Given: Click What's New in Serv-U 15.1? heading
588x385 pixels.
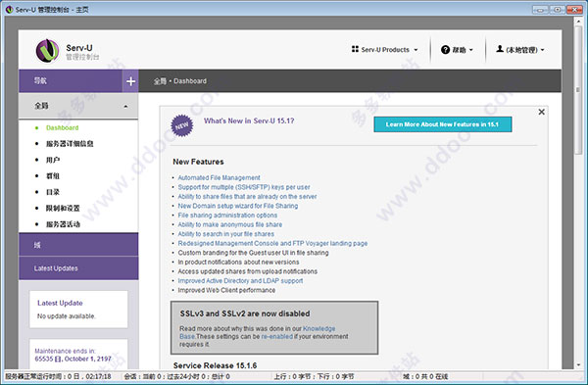Looking at the screenshot, I should 249,120.
